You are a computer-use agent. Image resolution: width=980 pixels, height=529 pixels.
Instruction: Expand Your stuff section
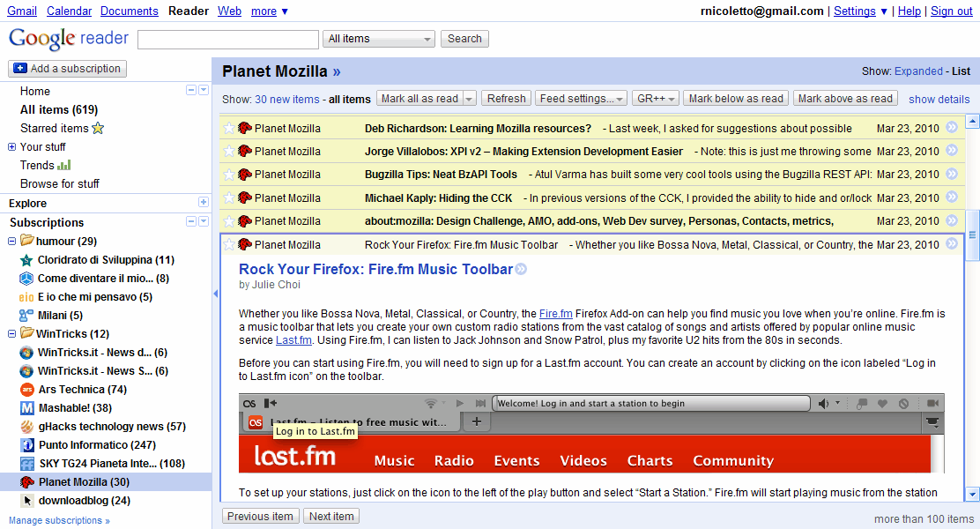click(x=11, y=147)
